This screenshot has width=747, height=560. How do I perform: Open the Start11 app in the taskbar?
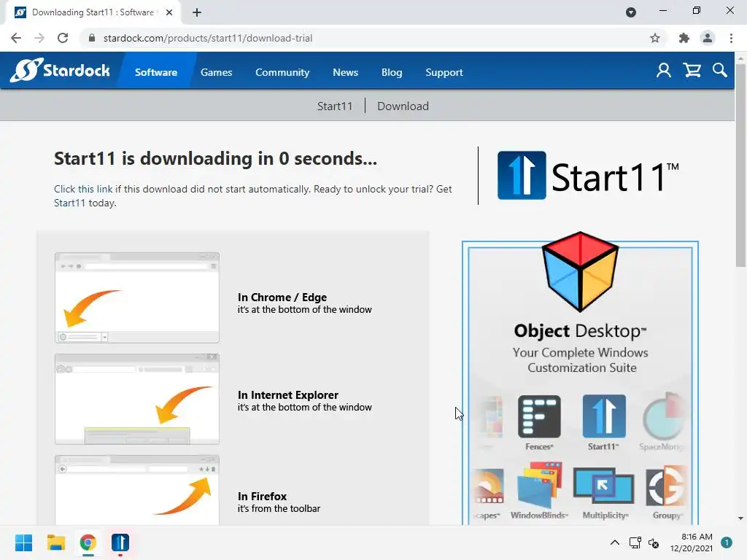tap(120, 542)
